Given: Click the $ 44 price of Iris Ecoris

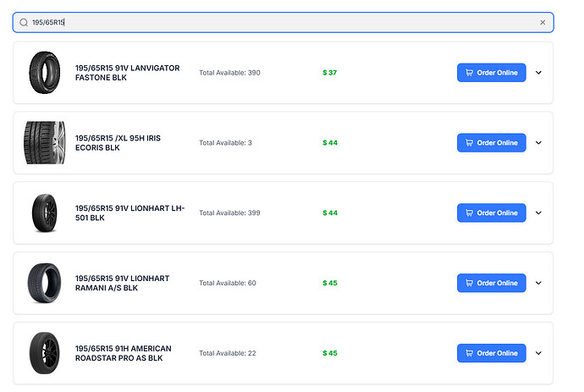Looking at the screenshot, I should pyautogui.click(x=330, y=143).
